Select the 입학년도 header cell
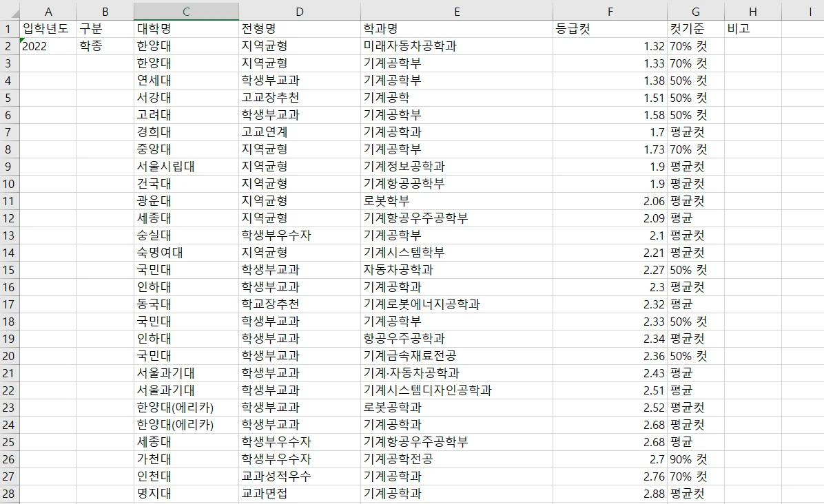 click(48, 28)
